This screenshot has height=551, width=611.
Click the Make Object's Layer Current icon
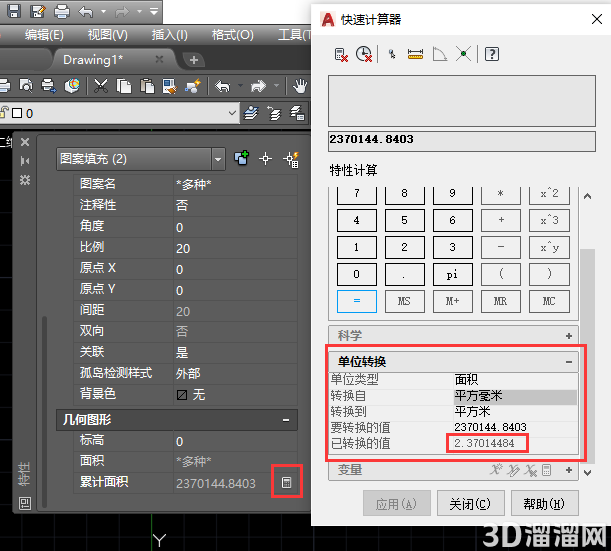[x=251, y=113]
